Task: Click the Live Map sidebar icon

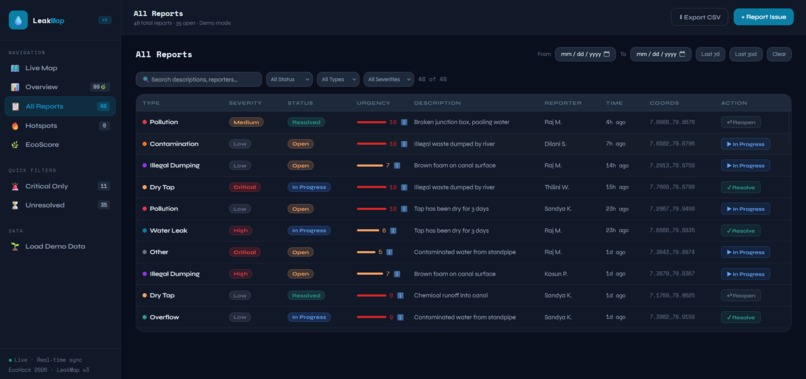Action: coord(15,68)
